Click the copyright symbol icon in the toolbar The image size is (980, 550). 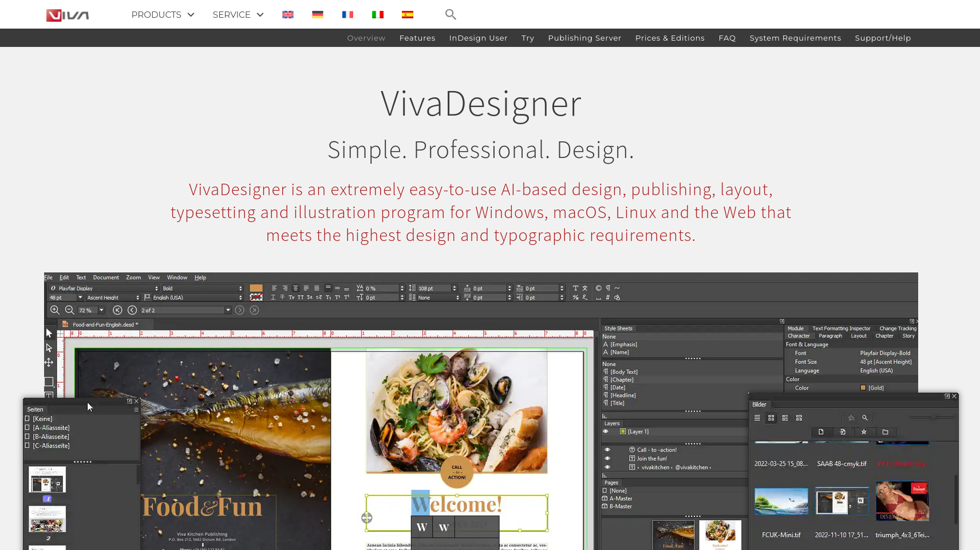pyautogui.click(x=599, y=288)
